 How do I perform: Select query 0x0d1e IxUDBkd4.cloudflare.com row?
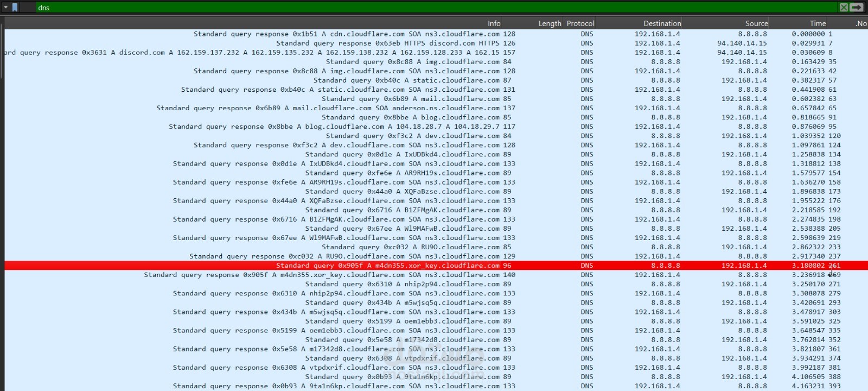(x=436, y=154)
